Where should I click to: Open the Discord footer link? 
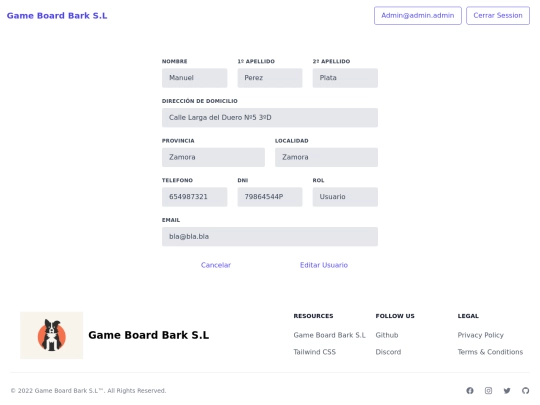pos(388,352)
